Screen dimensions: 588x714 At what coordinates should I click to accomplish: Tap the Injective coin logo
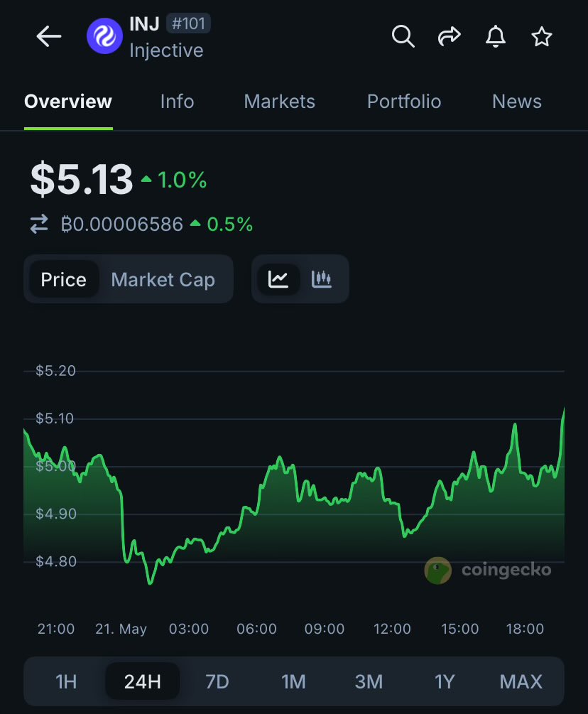pos(104,36)
